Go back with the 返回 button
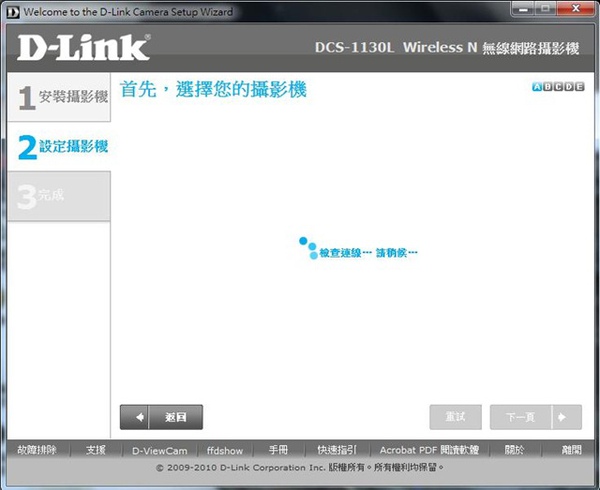The width and height of the screenshot is (600, 490). [161, 417]
